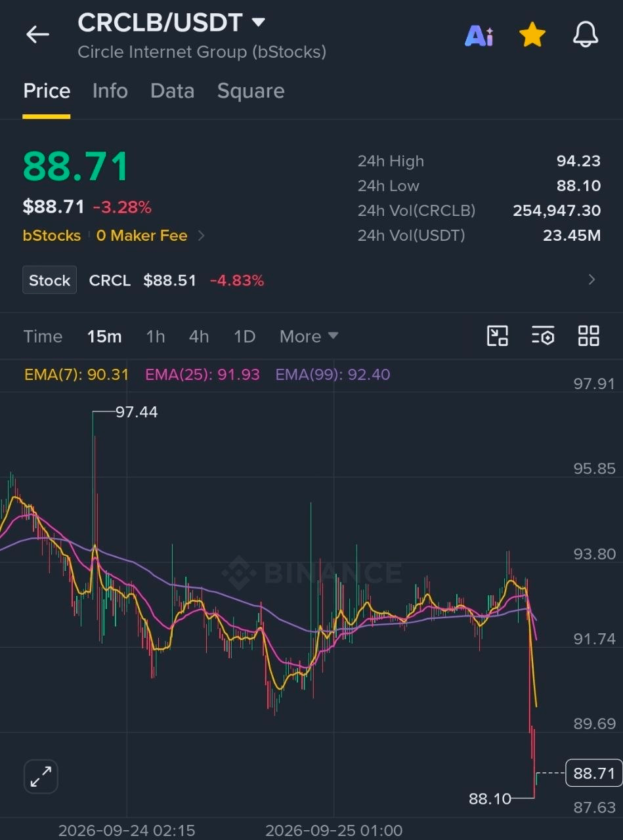This screenshot has height=840, width=623.
Task: Click the EMA(99): 92.40 indicator label
Action: pyautogui.click(x=333, y=375)
